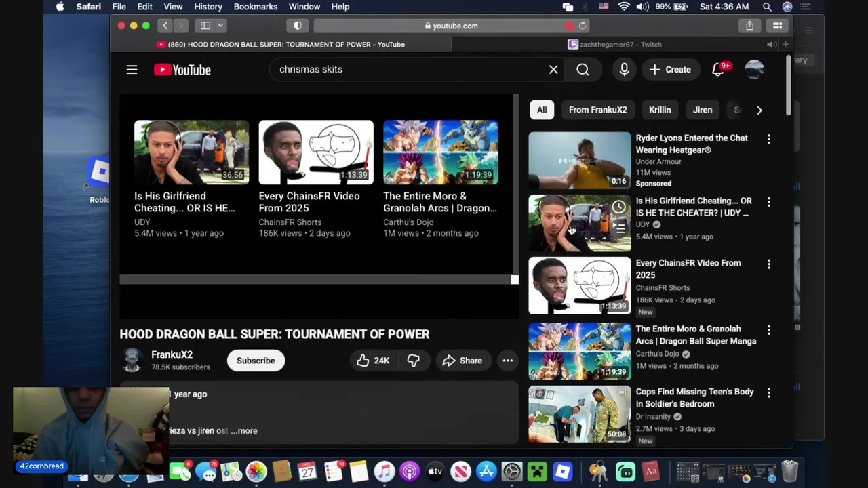
Task: Open Photos app from the Dock
Action: tap(256, 471)
